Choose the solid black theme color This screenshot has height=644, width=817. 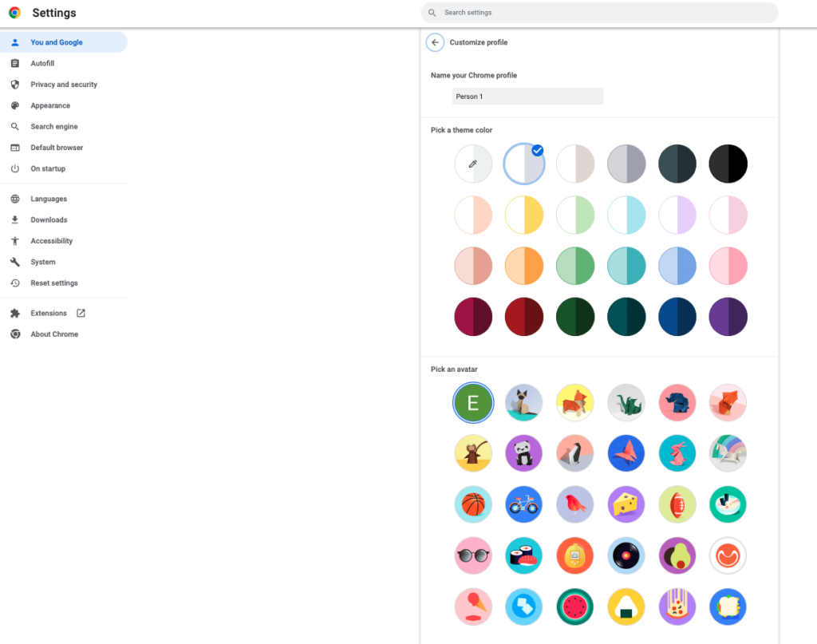pyautogui.click(x=728, y=164)
